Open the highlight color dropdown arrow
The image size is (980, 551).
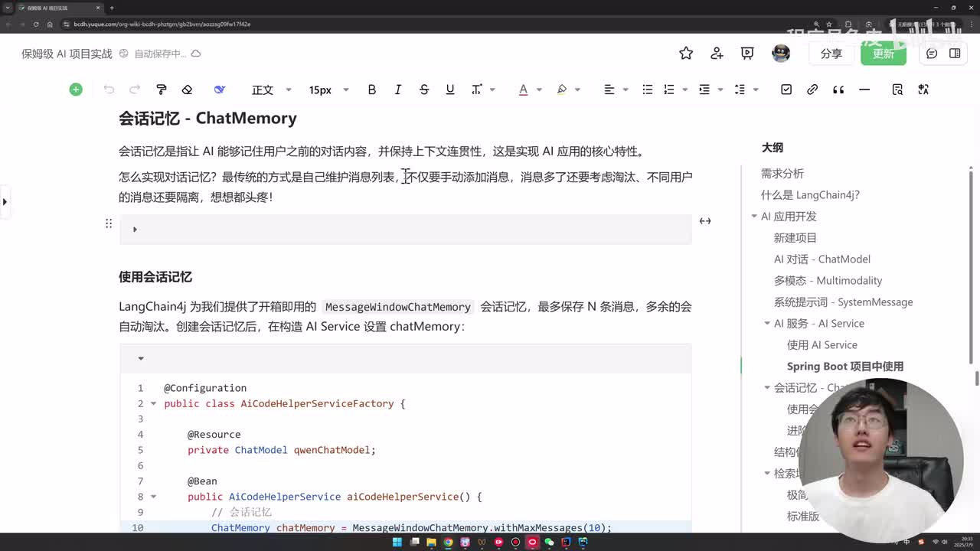(577, 90)
